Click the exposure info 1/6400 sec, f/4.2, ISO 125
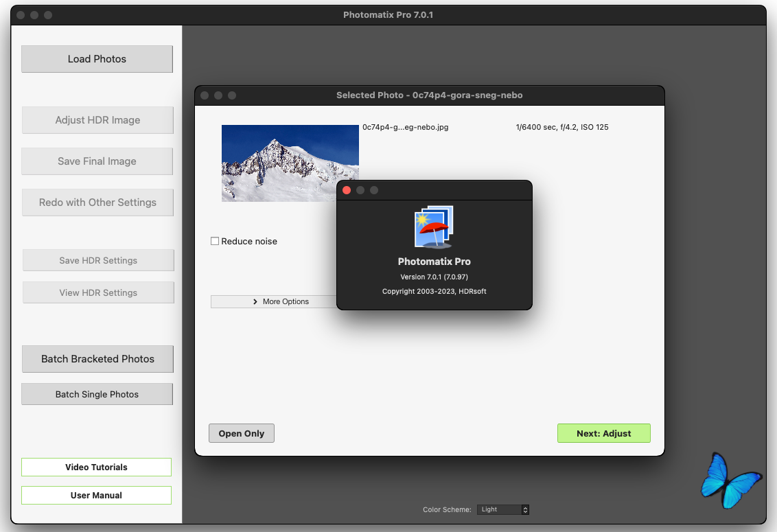 (562, 127)
